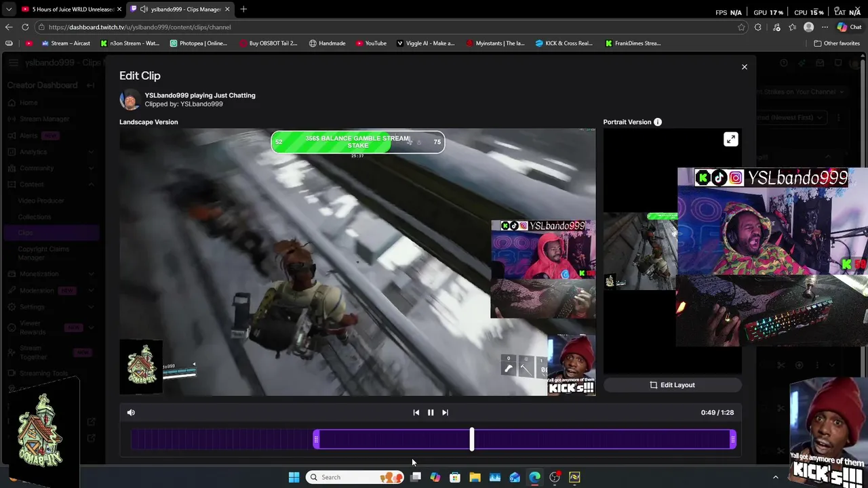This screenshot has width=868, height=488.
Task: Click the Windows taskbar Search box
Action: [x=355, y=477]
